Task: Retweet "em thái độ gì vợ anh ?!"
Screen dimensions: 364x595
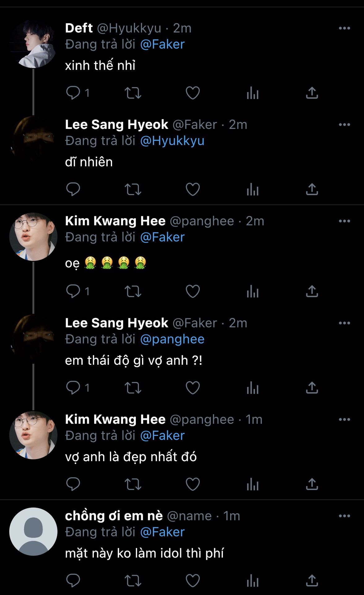Action: coord(133,388)
